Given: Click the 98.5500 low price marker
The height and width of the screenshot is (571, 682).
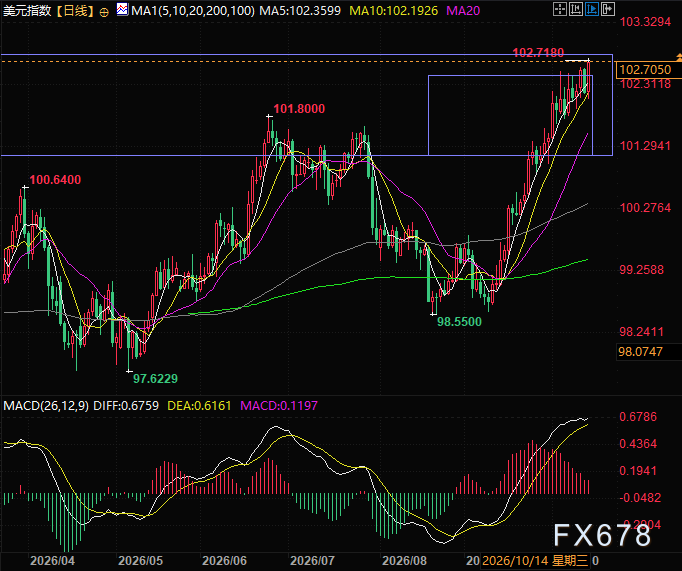Looking at the screenshot, I should (x=459, y=322).
